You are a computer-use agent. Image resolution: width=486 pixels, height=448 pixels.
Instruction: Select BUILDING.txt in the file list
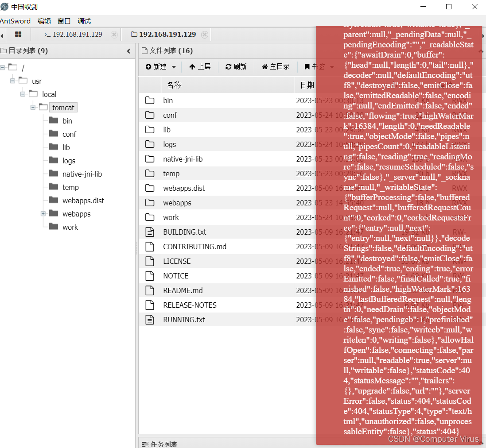(x=185, y=232)
